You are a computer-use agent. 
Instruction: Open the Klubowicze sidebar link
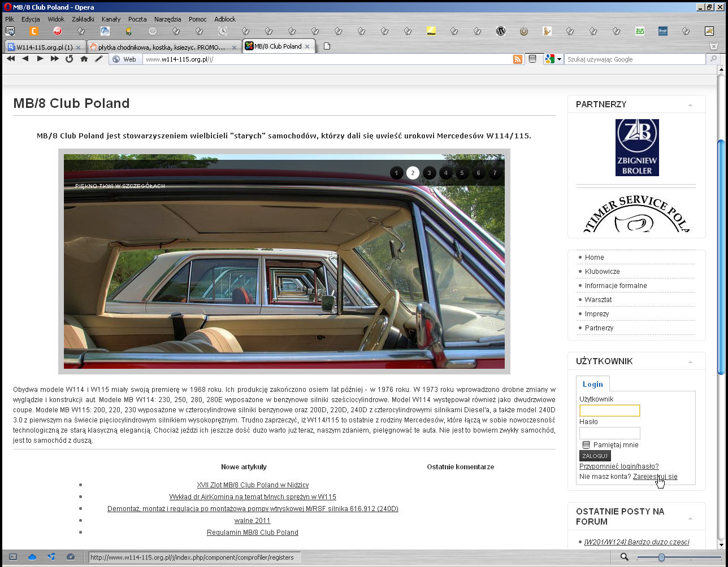click(602, 272)
